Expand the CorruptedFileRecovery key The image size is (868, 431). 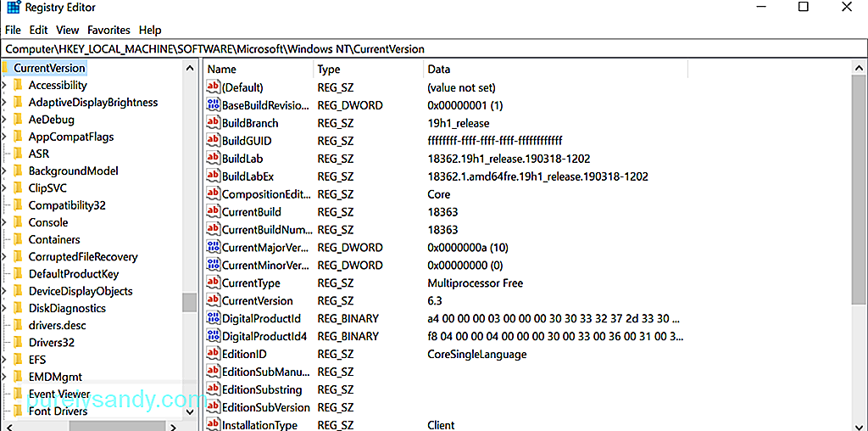pyautogui.click(x=4, y=257)
